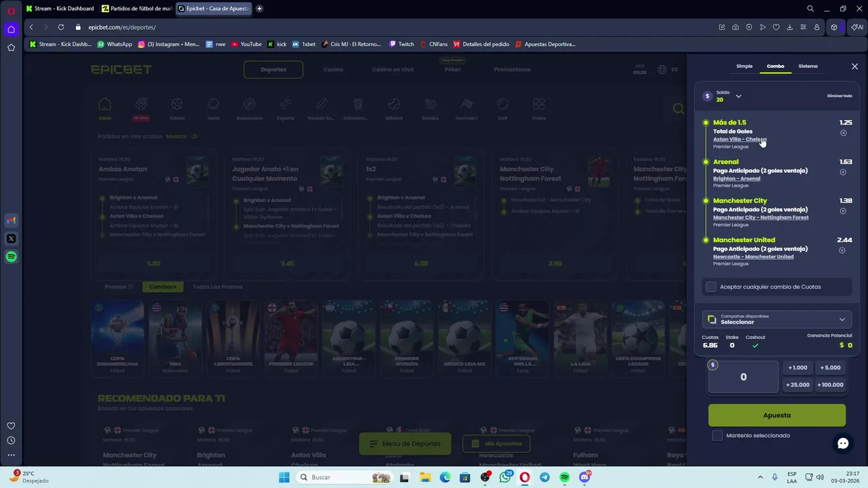Open Spotify from the taskbar
The image size is (868, 488).
point(564,477)
